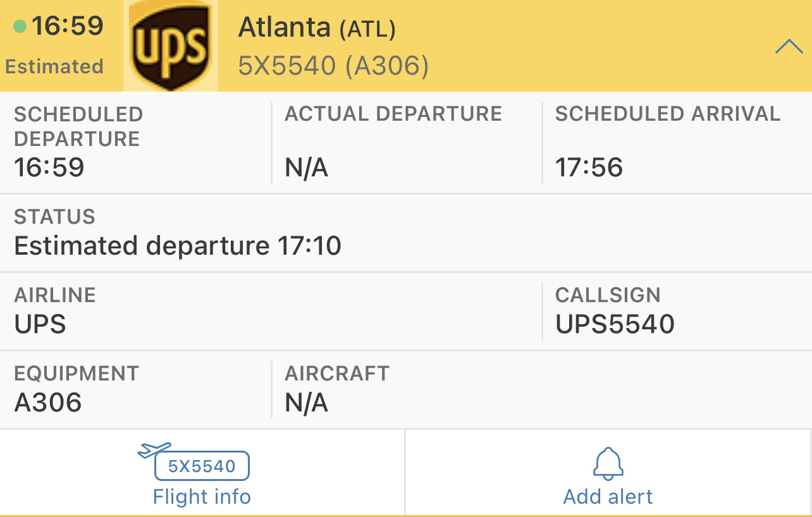Click the Estimated label under the time
The height and width of the screenshot is (517, 812).
point(54,66)
